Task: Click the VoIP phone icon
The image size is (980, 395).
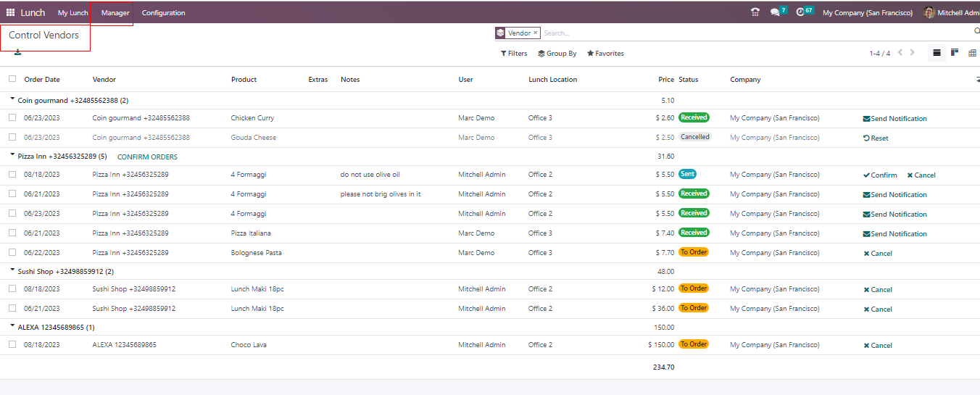Action: 755,12
